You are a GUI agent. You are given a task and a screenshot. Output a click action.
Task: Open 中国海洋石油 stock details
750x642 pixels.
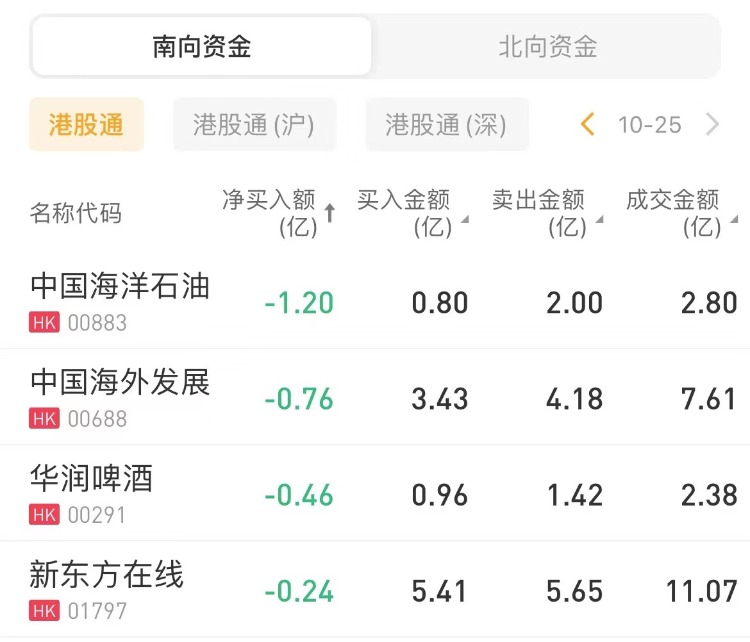point(120,287)
